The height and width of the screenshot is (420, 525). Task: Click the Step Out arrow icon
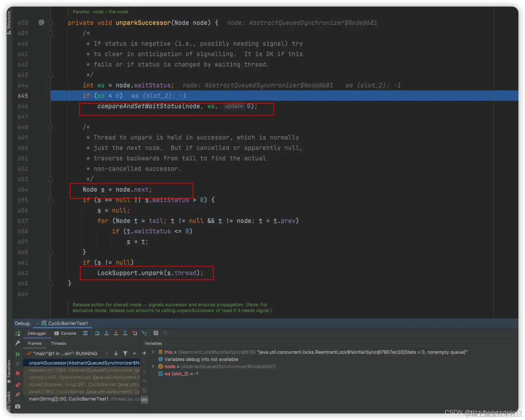coord(125,333)
